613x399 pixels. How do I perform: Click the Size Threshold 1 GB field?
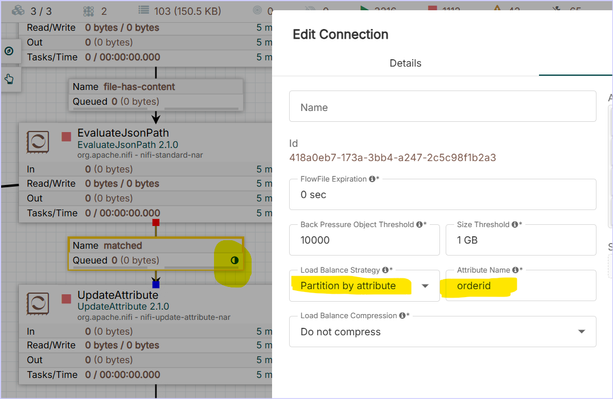point(521,240)
